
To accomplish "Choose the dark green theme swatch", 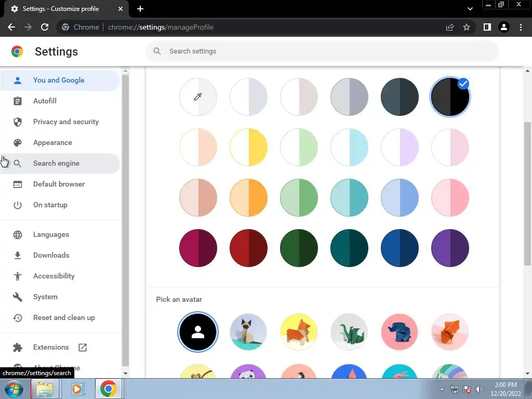I will coord(299,248).
